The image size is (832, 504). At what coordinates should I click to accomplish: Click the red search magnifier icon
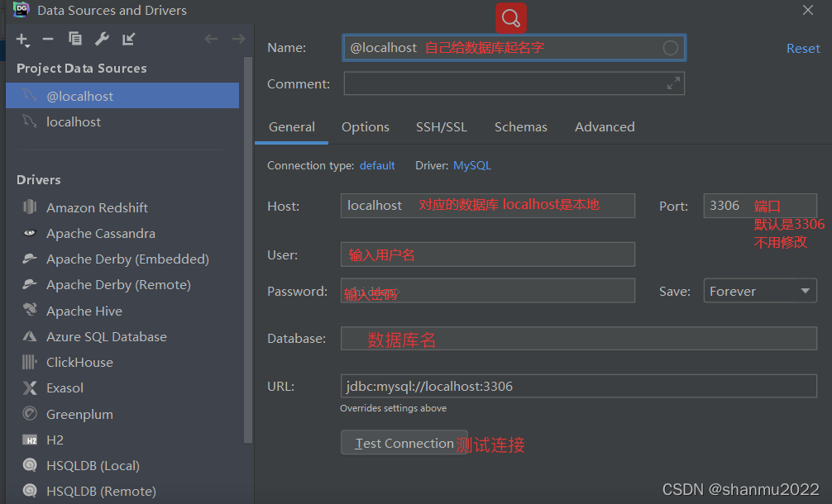[x=511, y=18]
